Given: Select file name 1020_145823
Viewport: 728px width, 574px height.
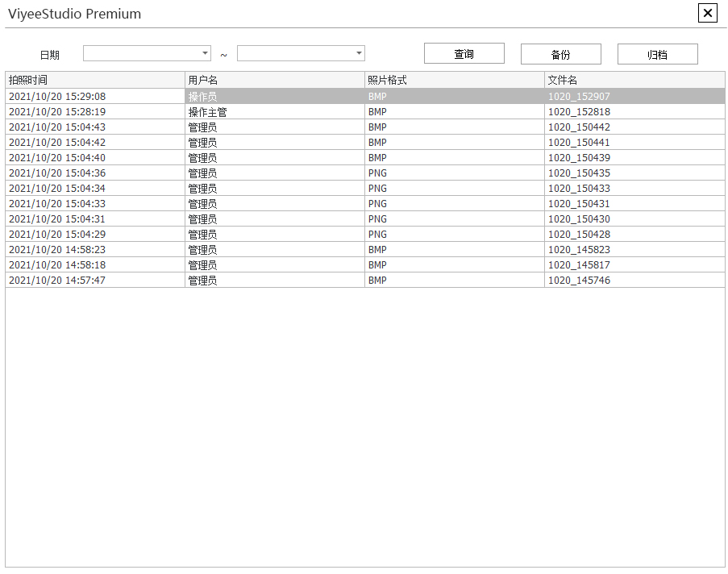Looking at the screenshot, I should click(579, 250).
